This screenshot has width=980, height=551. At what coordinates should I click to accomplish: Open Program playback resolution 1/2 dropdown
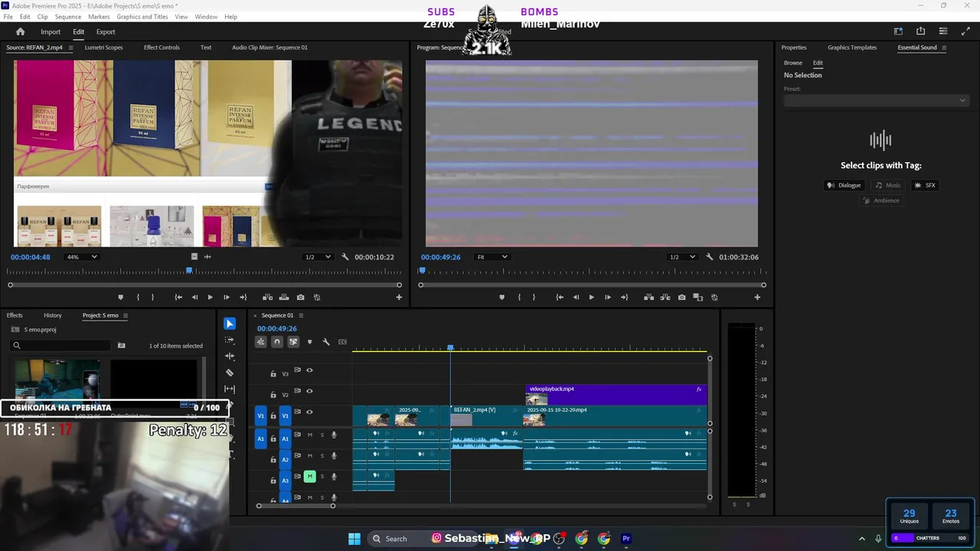[x=682, y=257]
